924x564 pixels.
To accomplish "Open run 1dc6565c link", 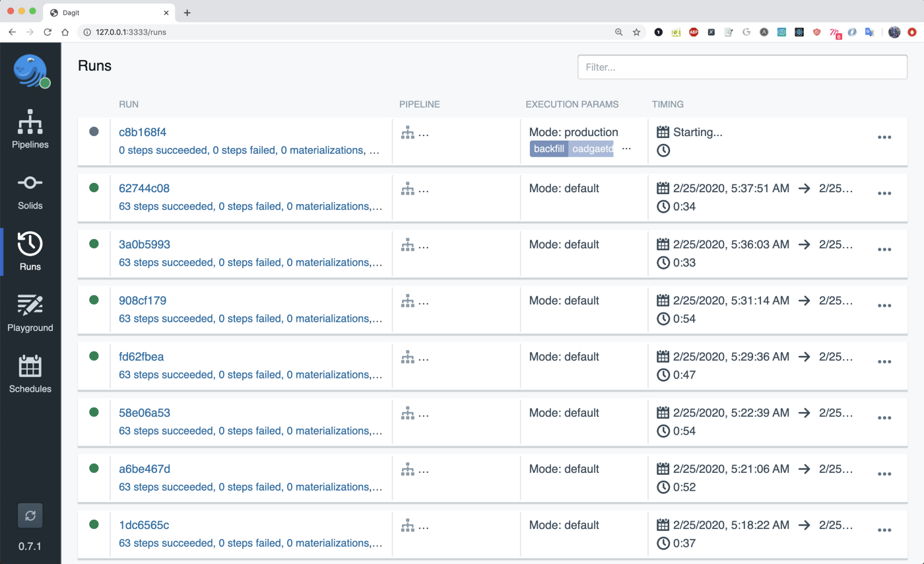I will [x=144, y=525].
